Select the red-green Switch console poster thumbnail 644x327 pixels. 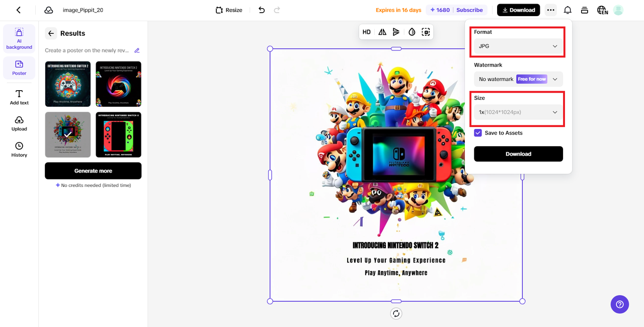[x=118, y=135]
